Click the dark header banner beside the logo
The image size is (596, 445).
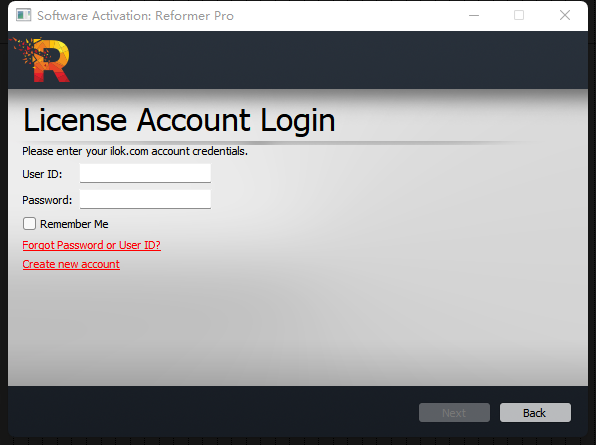click(x=327, y=60)
